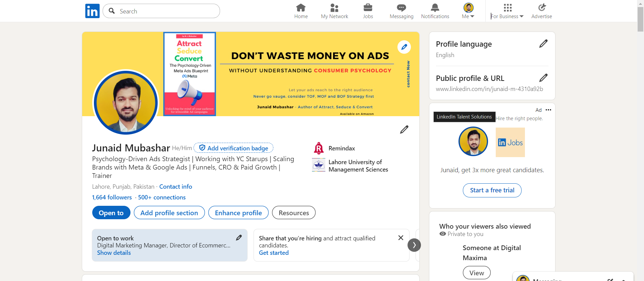This screenshot has width=644, height=281.
Task: View the 1,664 followers link
Action: click(x=112, y=197)
